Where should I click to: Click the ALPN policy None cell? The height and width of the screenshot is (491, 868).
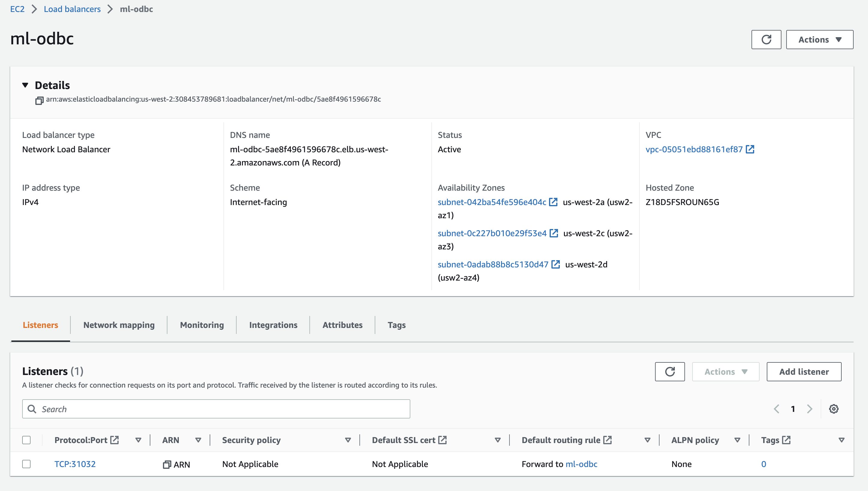tap(681, 464)
